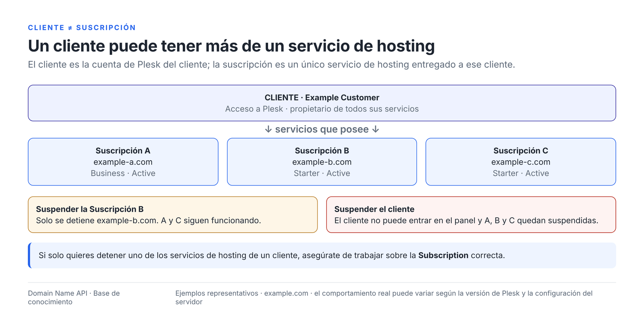
Task: Click the tip sentence starting "Si solo quieres detener"
Action: 272,255
